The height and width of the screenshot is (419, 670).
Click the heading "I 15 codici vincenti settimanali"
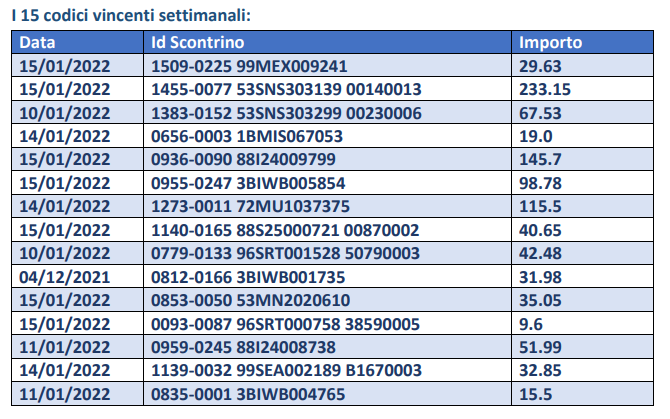tap(129, 15)
